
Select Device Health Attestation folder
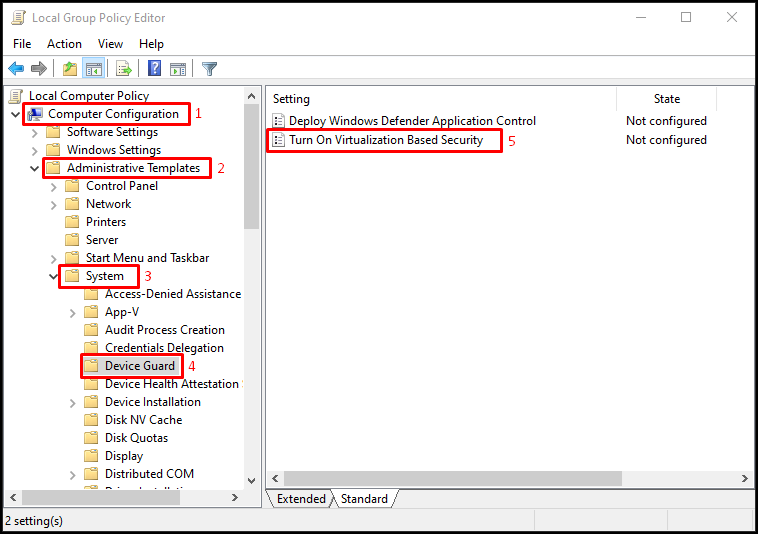pos(172,384)
